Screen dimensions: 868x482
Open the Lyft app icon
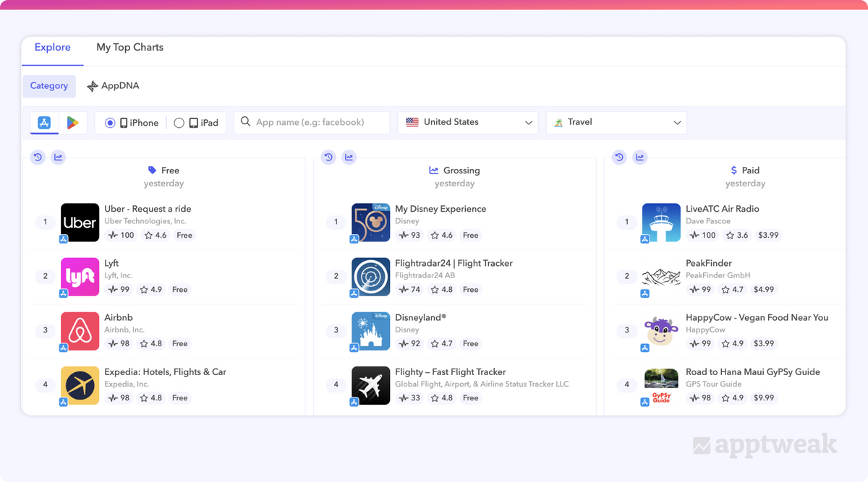pos(80,277)
